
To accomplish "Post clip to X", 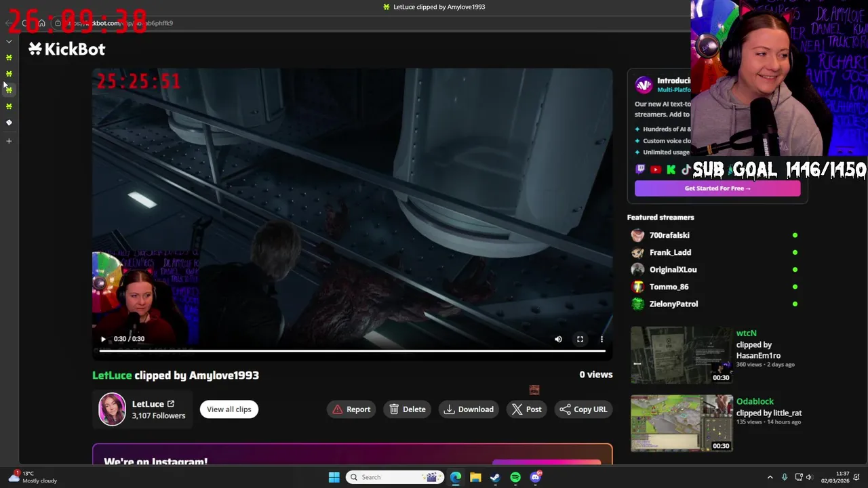I will point(527,409).
